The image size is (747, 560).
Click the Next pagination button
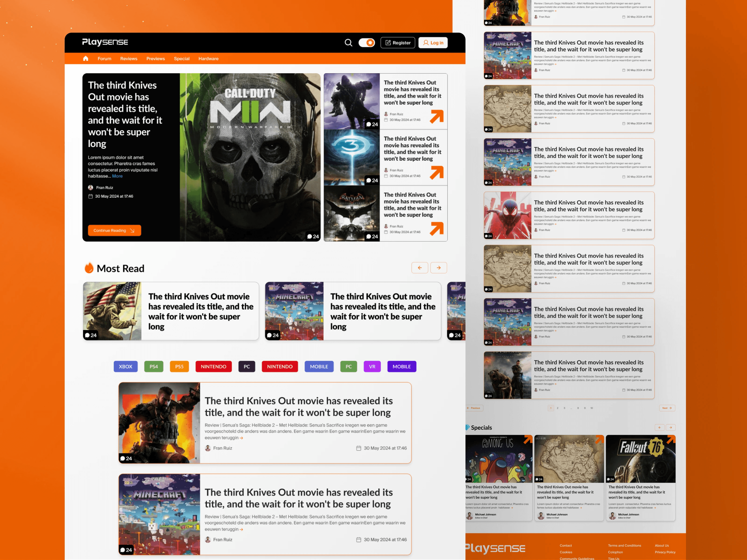(667, 408)
